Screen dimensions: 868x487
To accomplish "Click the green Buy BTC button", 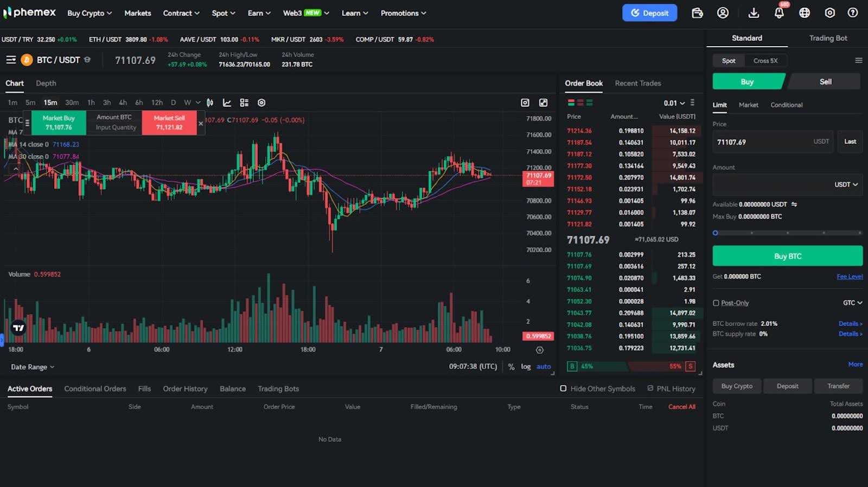I will (x=787, y=256).
